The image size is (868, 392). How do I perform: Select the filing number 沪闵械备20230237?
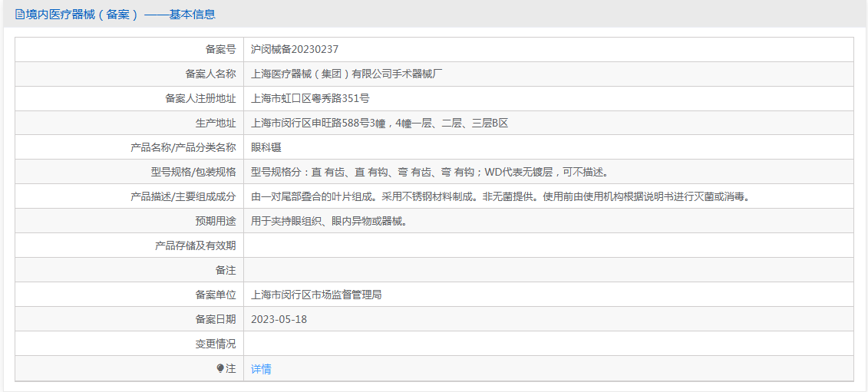pyautogui.click(x=295, y=49)
